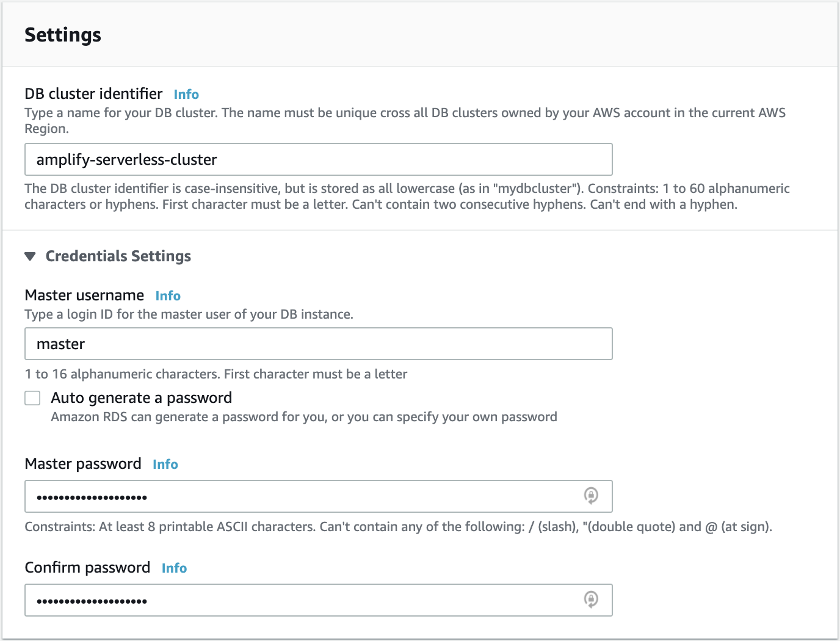Image resolution: width=840 pixels, height=641 pixels.
Task: Open Info link for DB cluster identifier
Action: (x=186, y=95)
